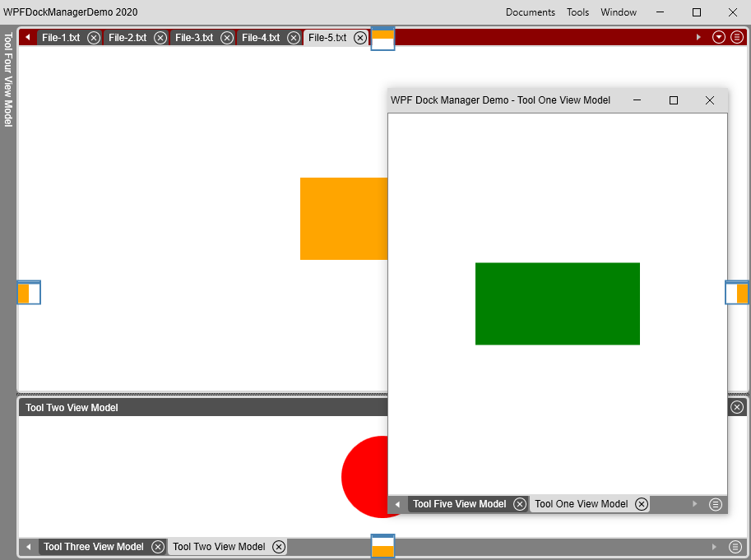Screen dimensions: 751x560
Task: Close the floating Tool One window
Action: pos(710,100)
